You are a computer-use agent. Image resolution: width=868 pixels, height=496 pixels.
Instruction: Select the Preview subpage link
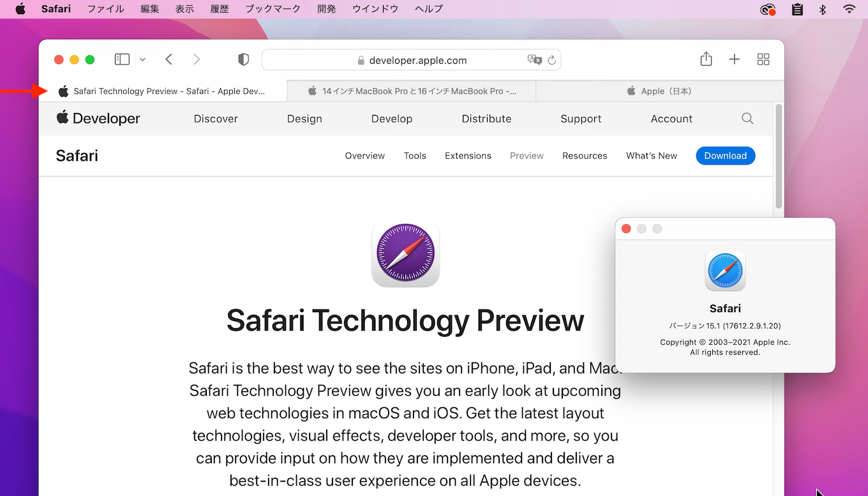click(527, 156)
